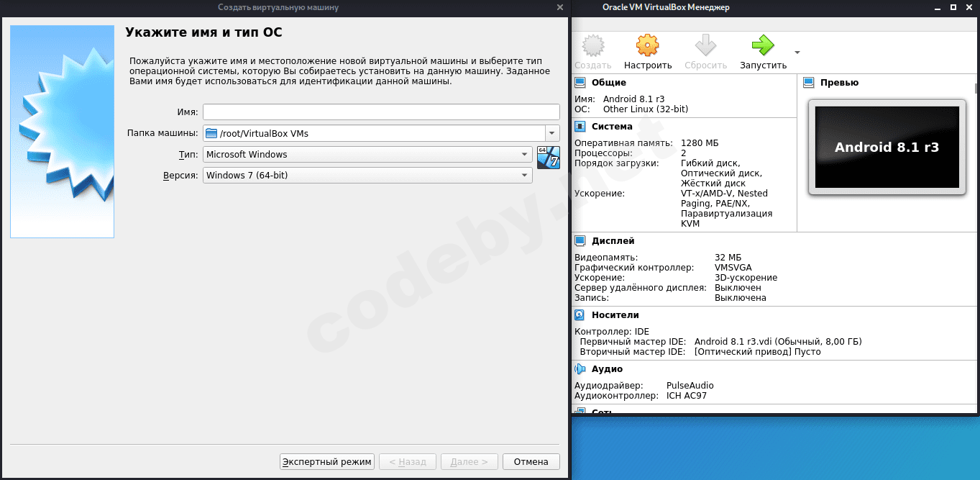Click the Далее button

pos(470,462)
